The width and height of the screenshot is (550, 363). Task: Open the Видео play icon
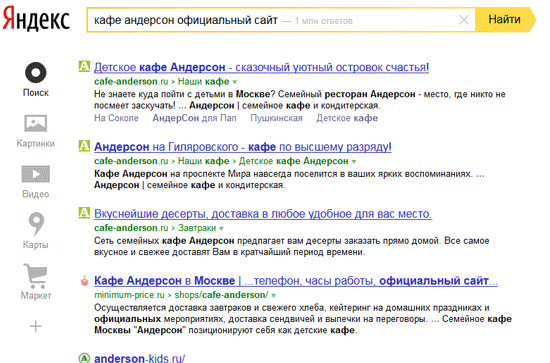coord(36,174)
